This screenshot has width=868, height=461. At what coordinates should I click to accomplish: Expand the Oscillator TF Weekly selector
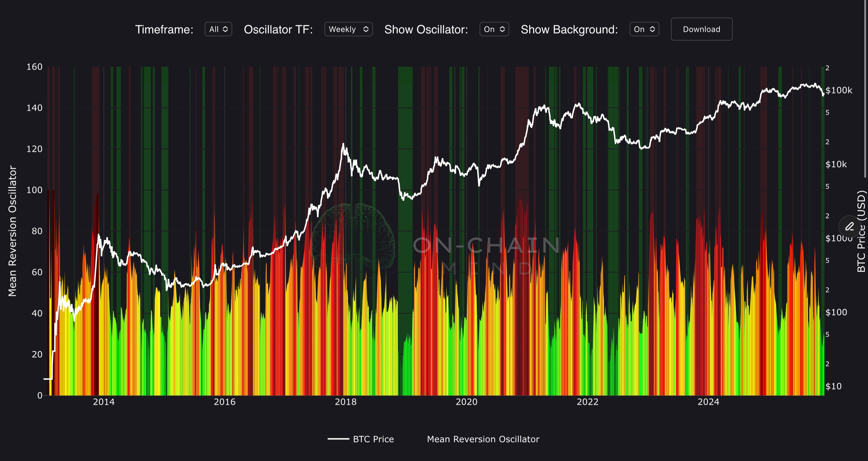(348, 29)
